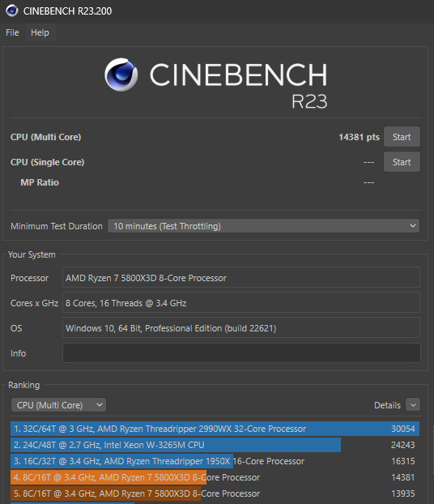Click the Cores x GHz field
Image resolution: width=434 pixels, height=504 pixels.
[x=241, y=302]
